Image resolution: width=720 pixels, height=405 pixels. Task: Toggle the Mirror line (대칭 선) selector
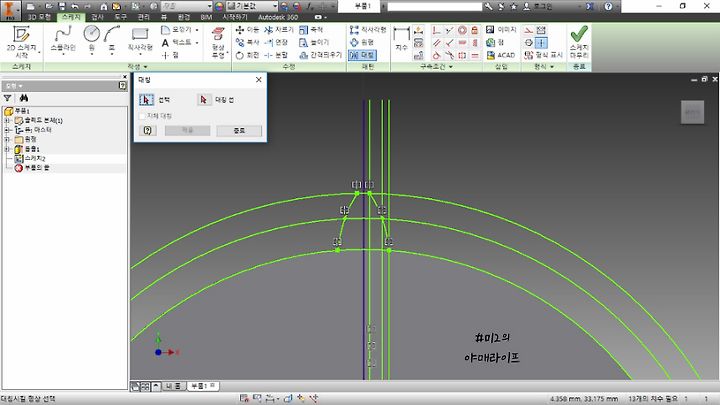(204, 100)
